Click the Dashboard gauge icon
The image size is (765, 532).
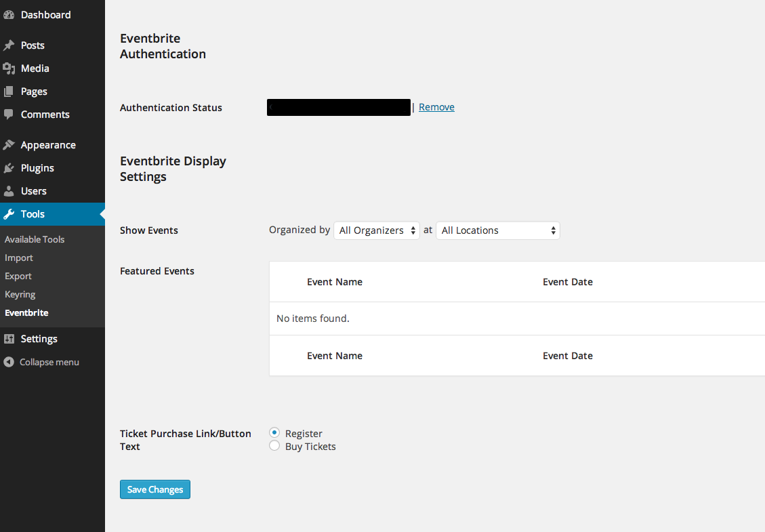coord(9,15)
